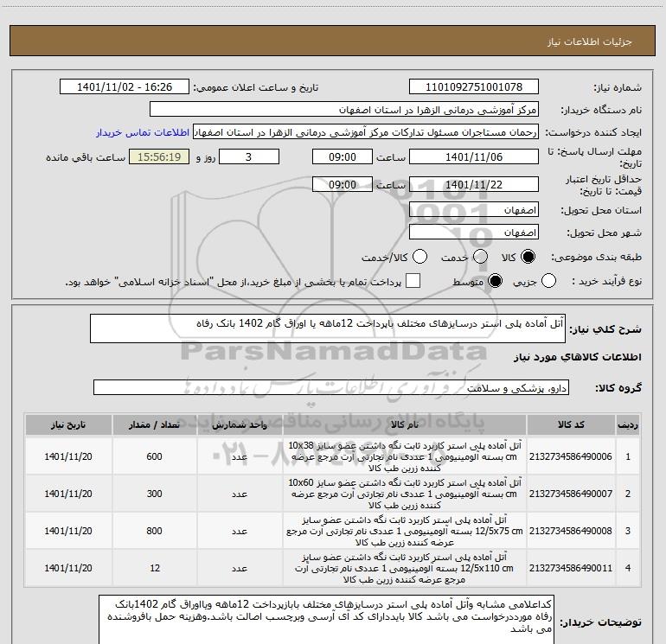666x644 pixels.
Task: Click response deadline date 1401/11/06
Action: pyautogui.click(x=474, y=156)
